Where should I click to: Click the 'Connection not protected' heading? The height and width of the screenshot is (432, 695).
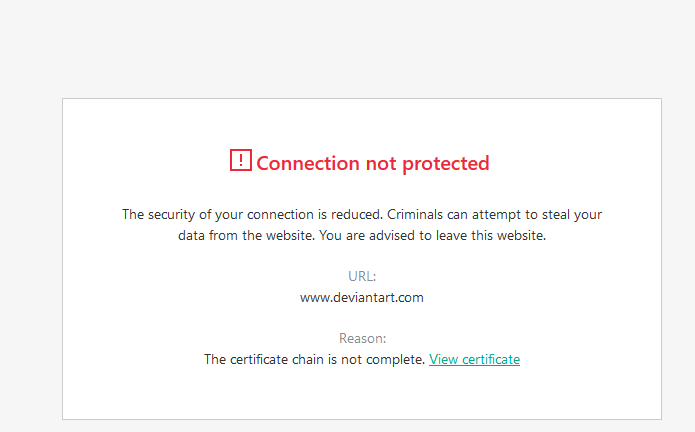[x=372, y=163]
